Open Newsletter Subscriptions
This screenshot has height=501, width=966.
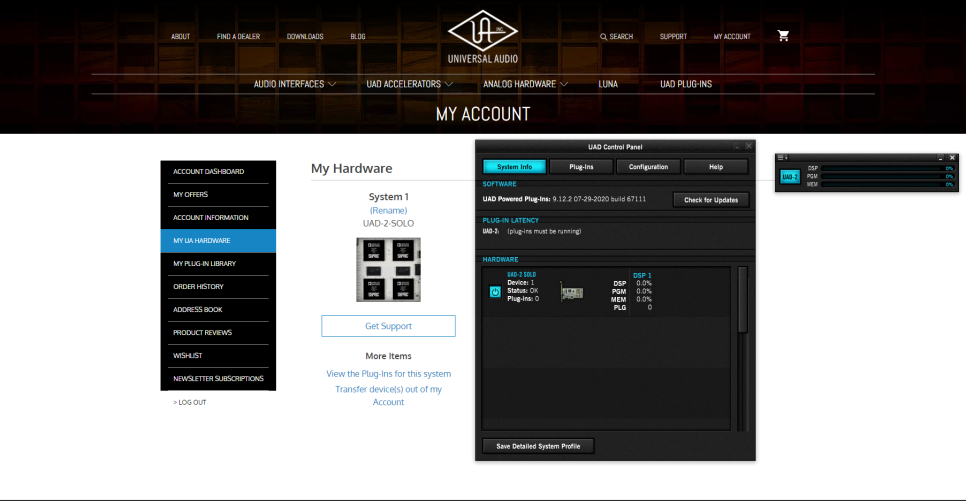[x=218, y=378]
